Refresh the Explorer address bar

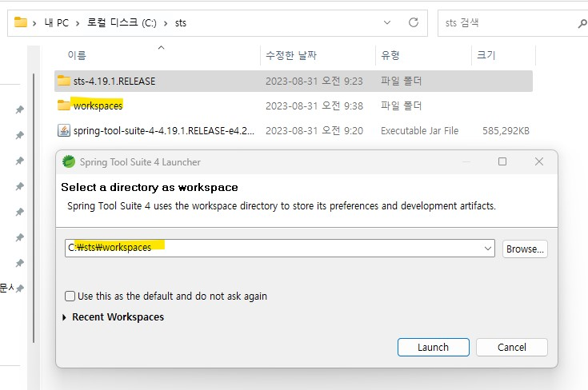click(414, 22)
